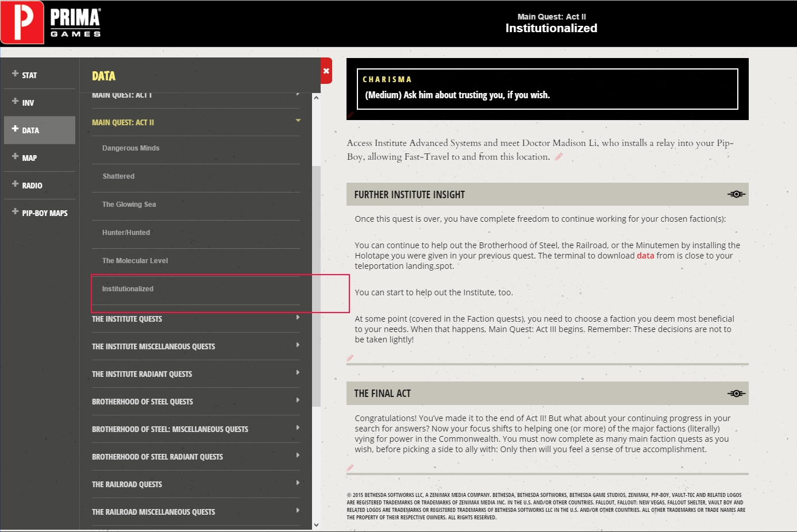Screen dimensions: 797x532
Task: Open the Dangerous Minds quest
Action: (196, 148)
